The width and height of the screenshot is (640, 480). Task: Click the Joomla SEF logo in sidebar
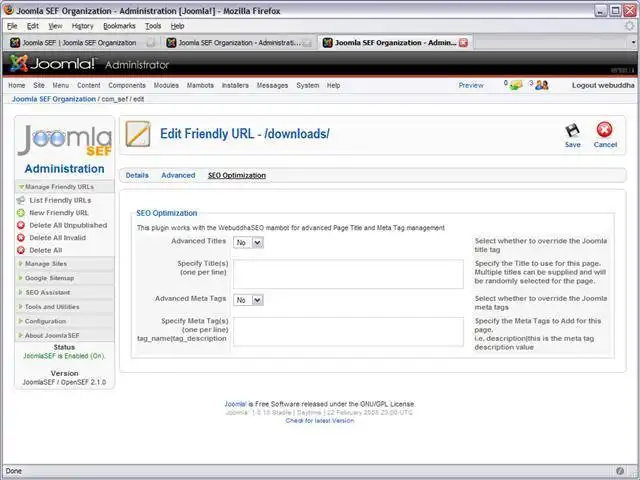[x=64, y=140]
